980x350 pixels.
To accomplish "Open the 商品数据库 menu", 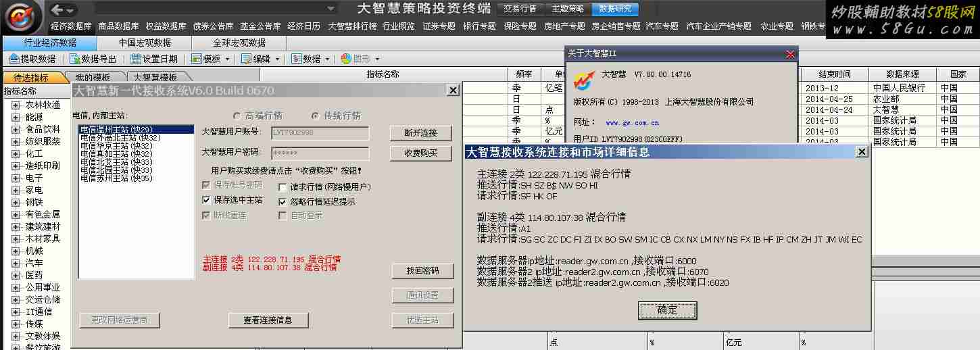I will click(118, 26).
